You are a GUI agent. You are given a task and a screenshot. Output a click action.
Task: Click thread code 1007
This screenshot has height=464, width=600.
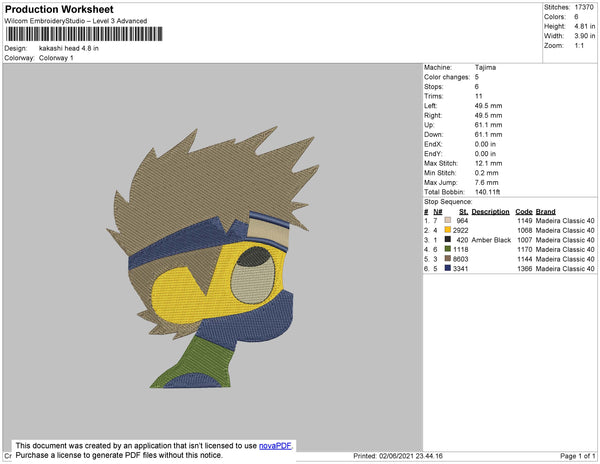click(x=525, y=240)
